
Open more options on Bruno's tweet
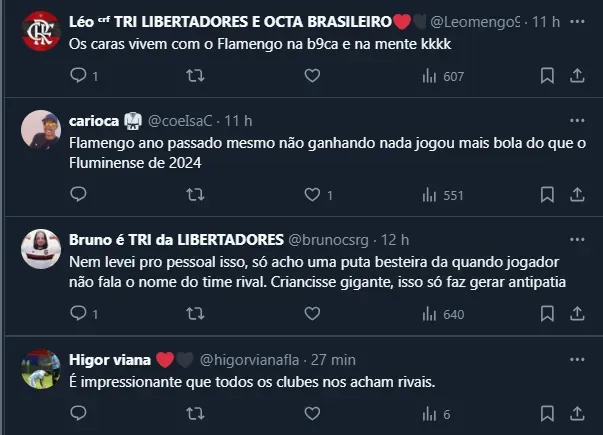(577, 239)
